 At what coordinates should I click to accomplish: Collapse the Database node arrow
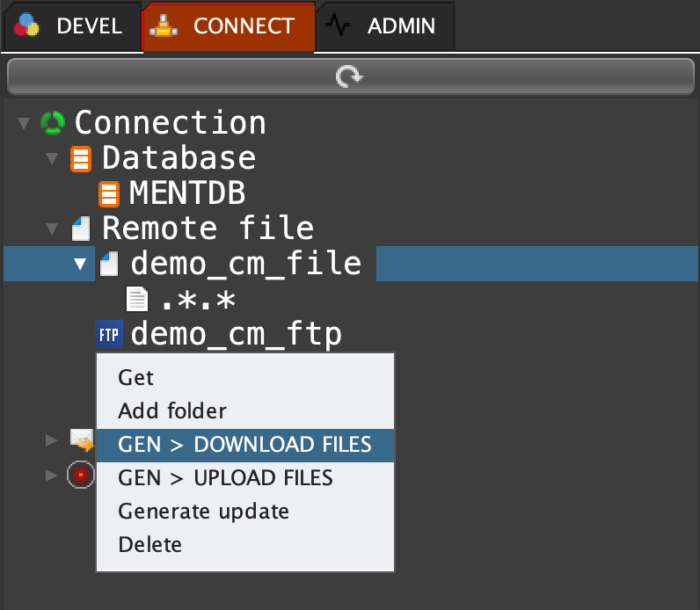pos(52,159)
